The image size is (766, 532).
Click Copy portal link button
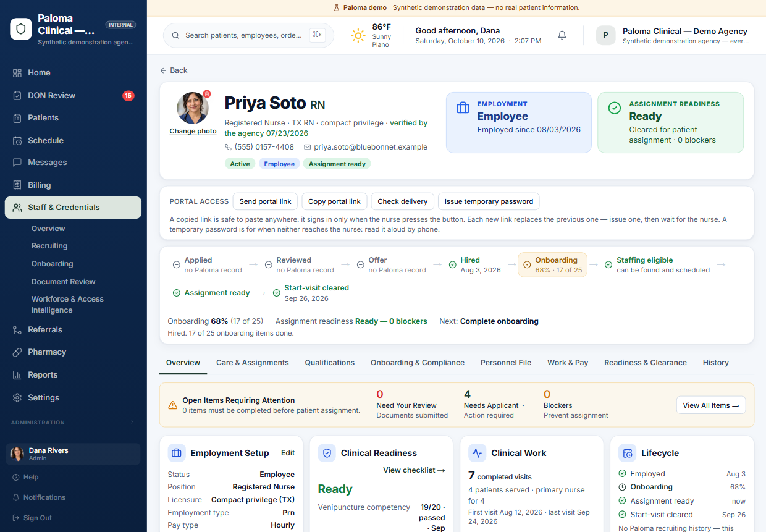[x=334, y=201]
